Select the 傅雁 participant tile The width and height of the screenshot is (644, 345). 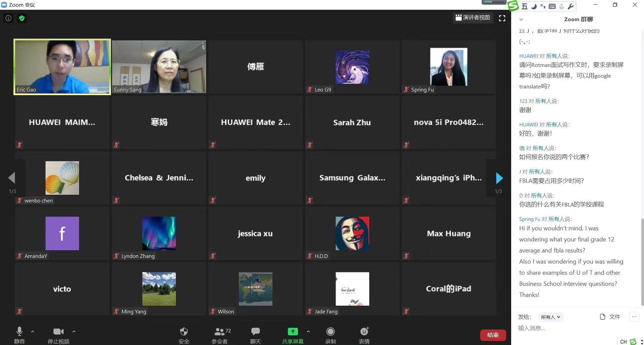[256, 67]
